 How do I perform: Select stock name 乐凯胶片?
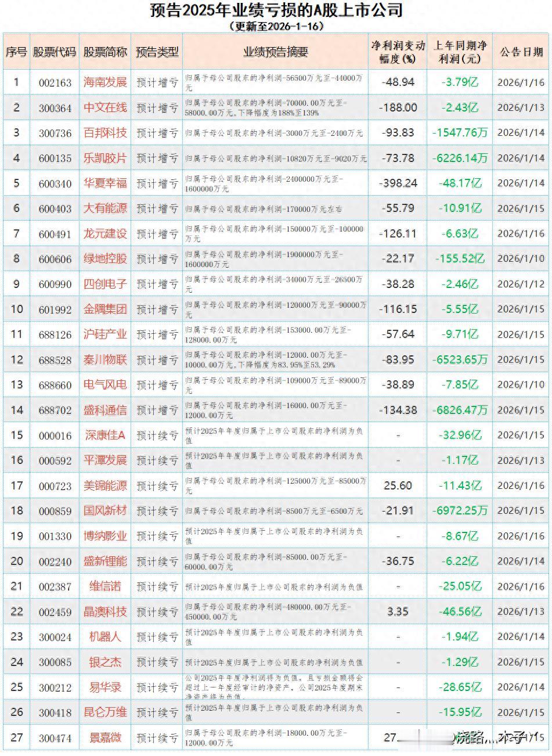click(105, 158)
